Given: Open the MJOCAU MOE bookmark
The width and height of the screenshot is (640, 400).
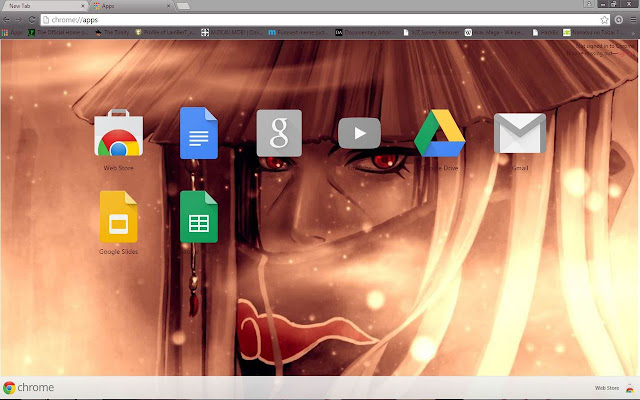Looking at the screenshot, I should tap(232, 32).
